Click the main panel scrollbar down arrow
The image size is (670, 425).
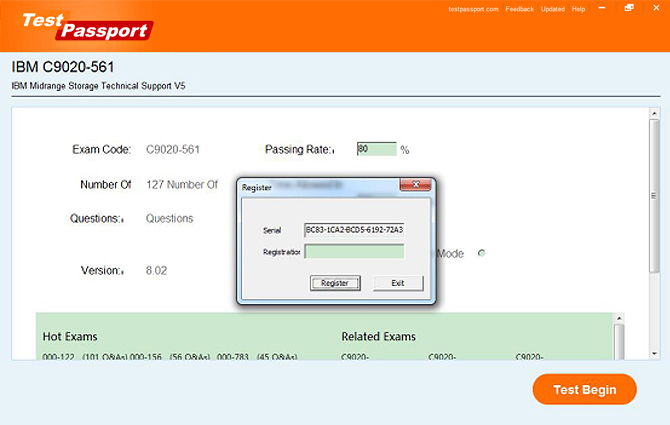654,354
